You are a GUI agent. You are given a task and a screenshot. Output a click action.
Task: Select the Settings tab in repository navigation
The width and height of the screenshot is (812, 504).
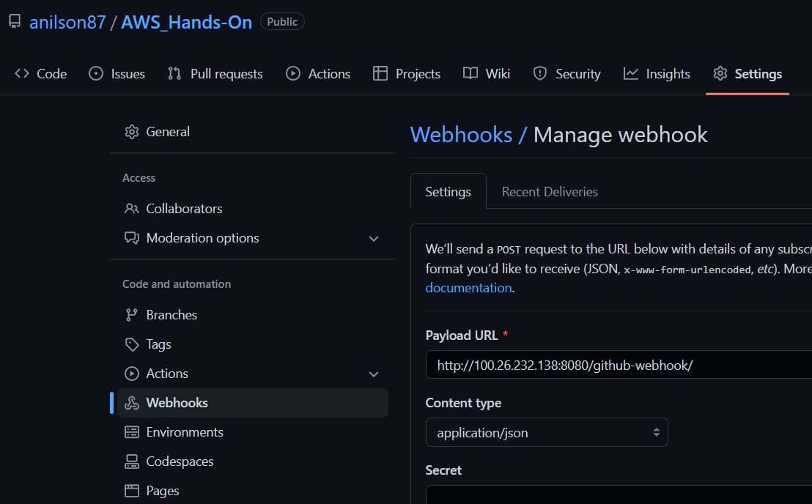(748, 73)
